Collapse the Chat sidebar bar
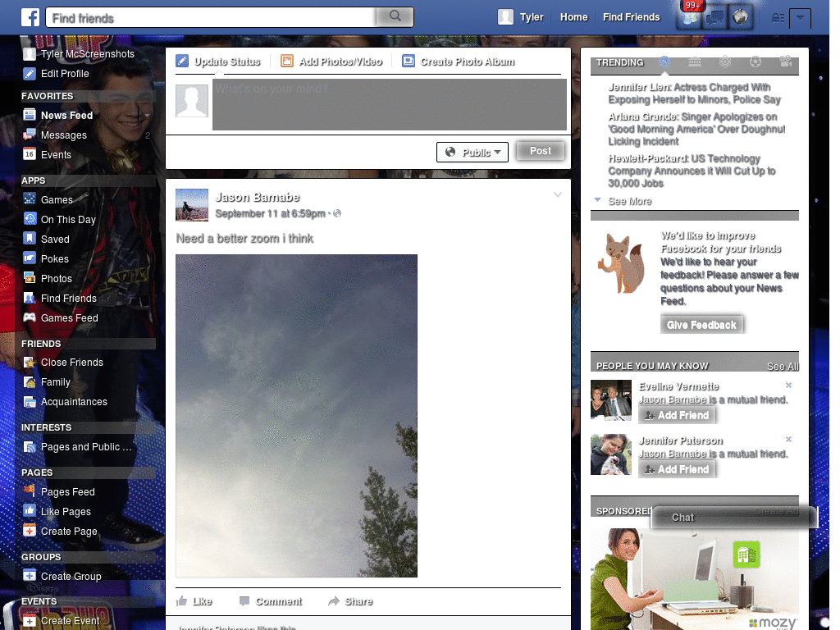This screenshot has height=630, width=840. click(682, 518)
